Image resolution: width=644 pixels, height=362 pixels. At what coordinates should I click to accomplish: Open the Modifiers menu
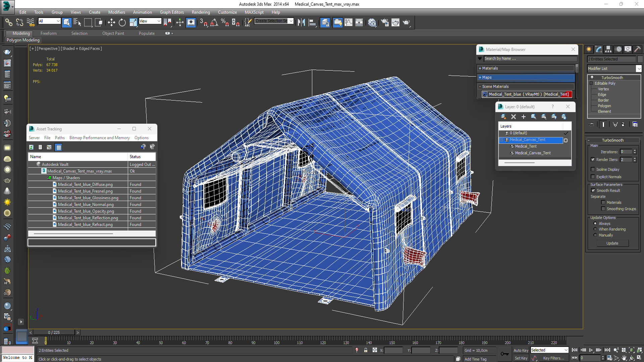116,12
